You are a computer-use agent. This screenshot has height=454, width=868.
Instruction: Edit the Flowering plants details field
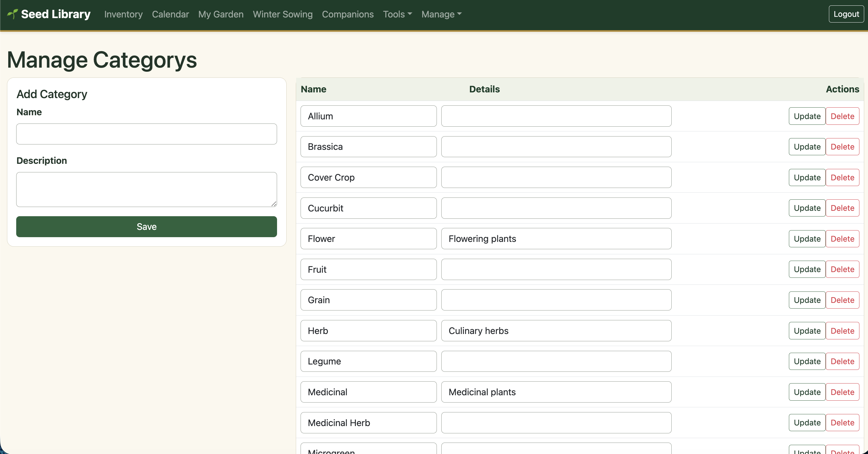click(x=556, y=239)
